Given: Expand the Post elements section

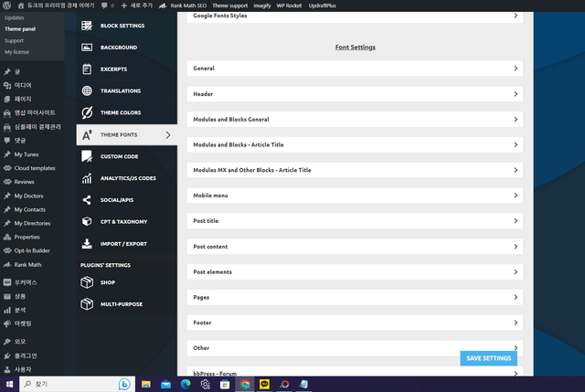Looking at the screenshot, I should (355, 272).
